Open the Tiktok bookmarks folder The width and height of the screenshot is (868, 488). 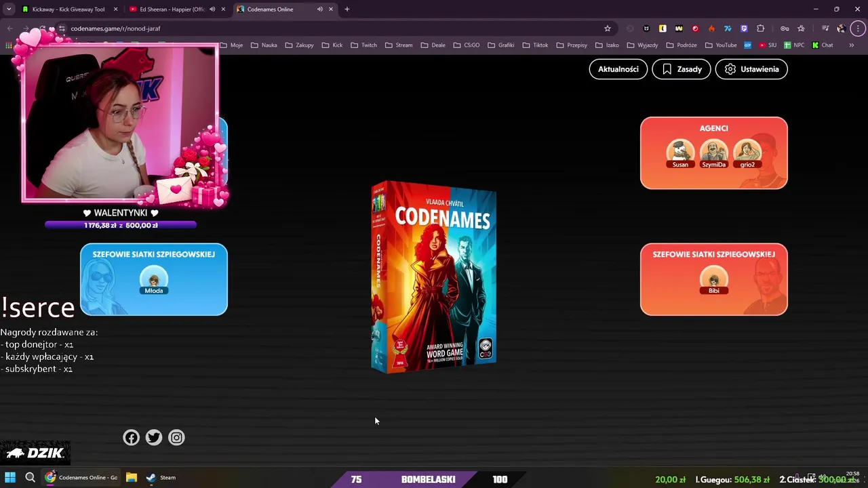[x=535, y=45]
